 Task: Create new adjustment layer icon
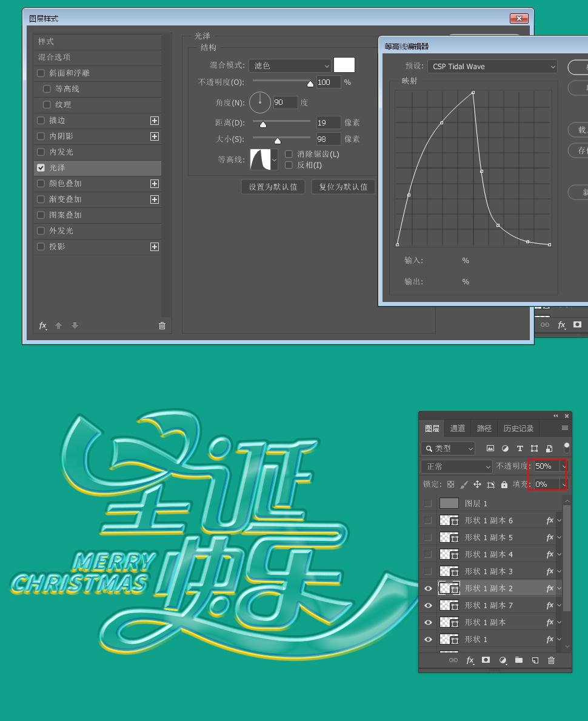tap(503, 660)
